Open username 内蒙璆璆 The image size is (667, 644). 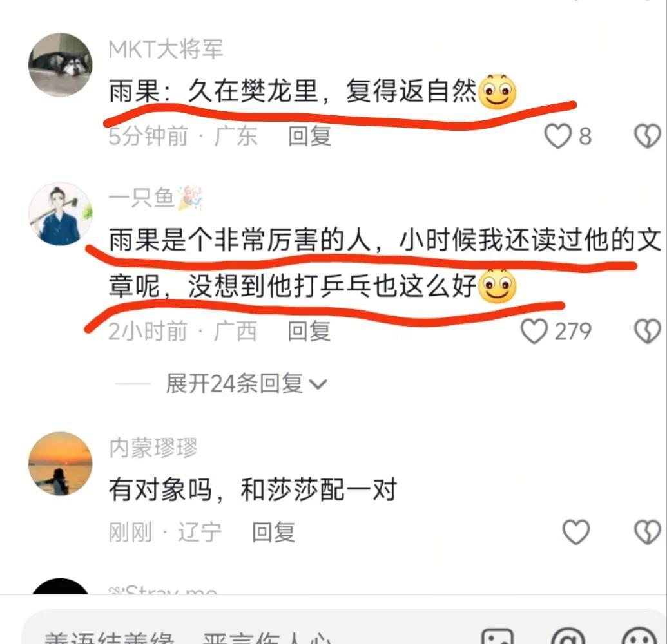click(x=153, y=448)
